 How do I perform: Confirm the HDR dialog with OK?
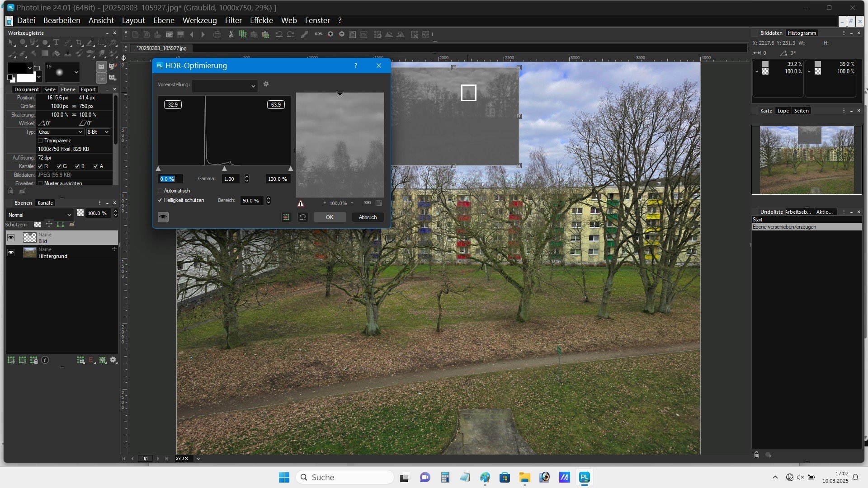[x=330, y=217]
